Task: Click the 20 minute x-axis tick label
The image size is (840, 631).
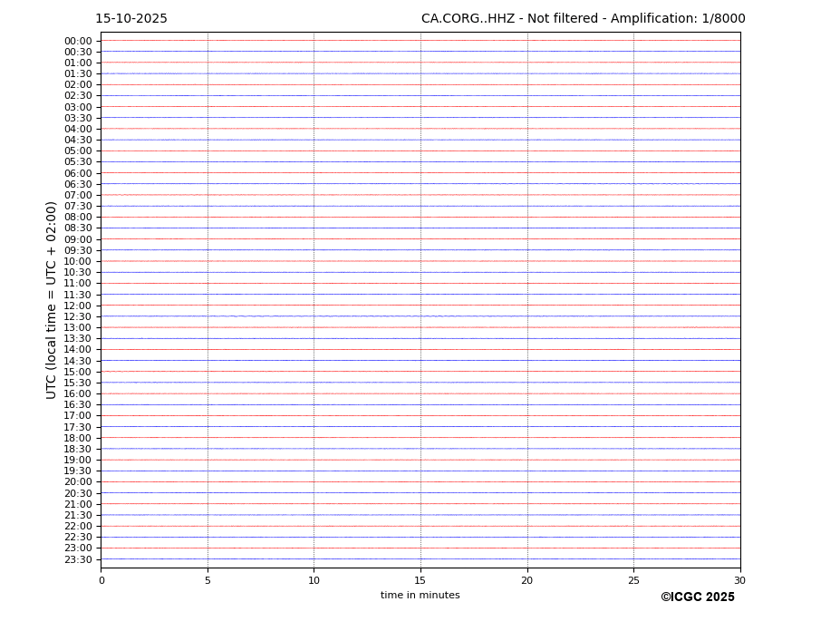Action: click(526, 580)
